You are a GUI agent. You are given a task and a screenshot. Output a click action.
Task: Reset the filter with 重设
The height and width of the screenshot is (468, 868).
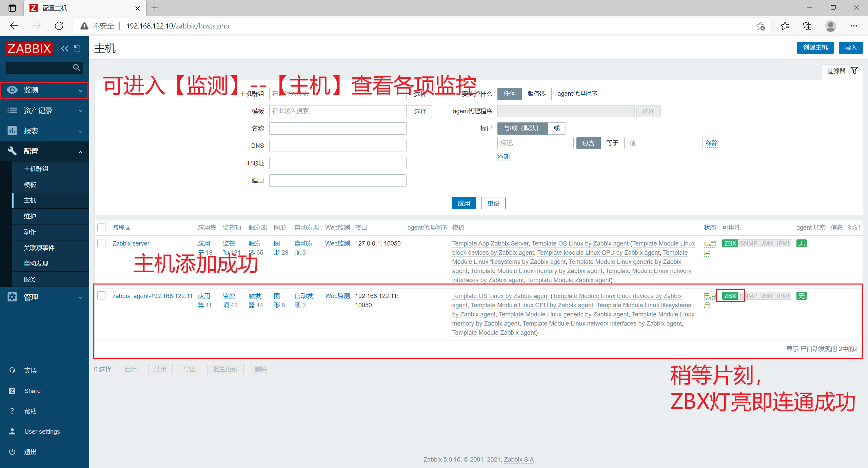(x=493, y=203)
